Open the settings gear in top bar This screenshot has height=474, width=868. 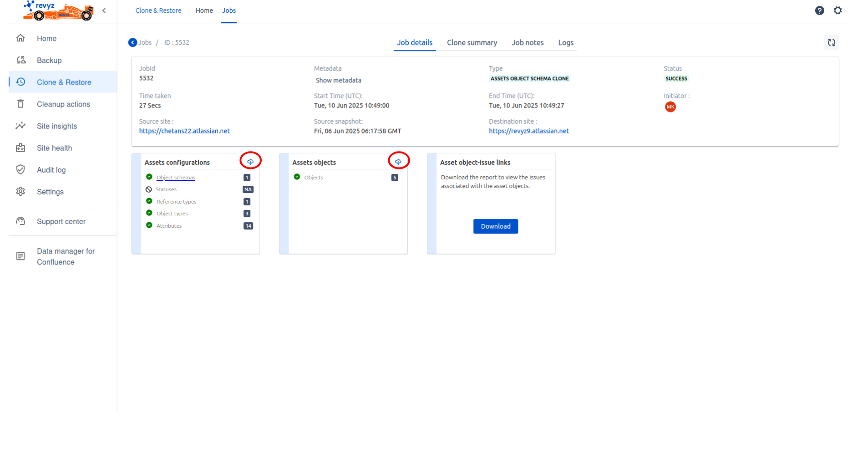coord(838,10)
